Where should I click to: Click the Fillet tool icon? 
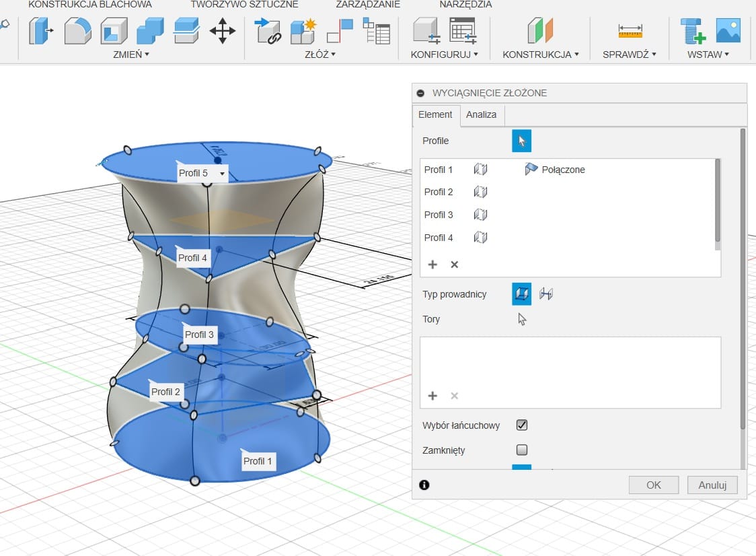77,31
